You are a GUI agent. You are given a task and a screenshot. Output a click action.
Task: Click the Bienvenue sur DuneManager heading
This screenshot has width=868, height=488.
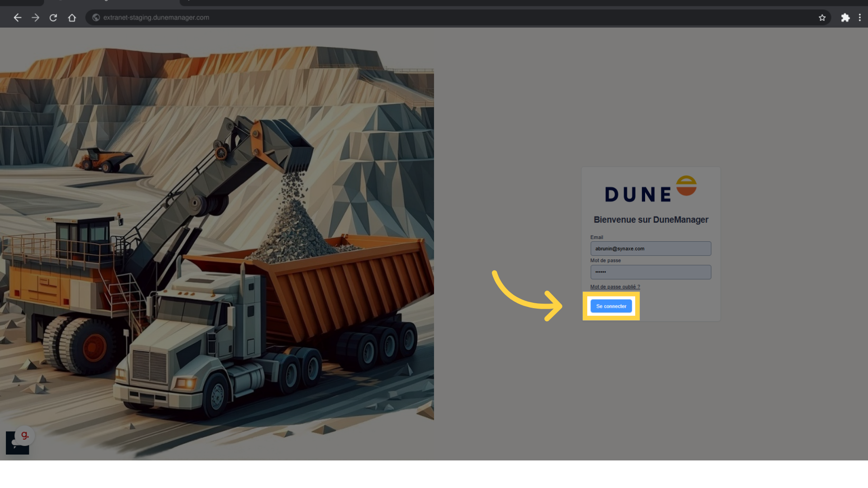[x=651, y=220]
